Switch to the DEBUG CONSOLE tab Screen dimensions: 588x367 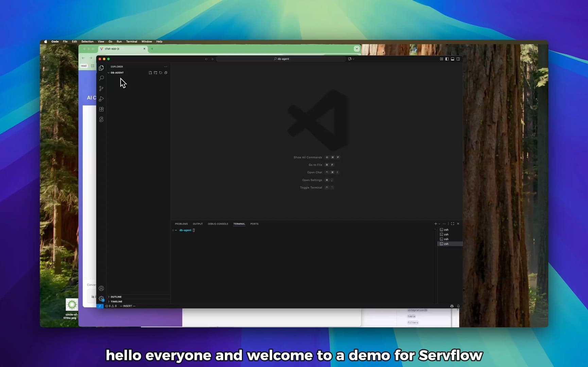pyautogui.click(x=218, y=224)
